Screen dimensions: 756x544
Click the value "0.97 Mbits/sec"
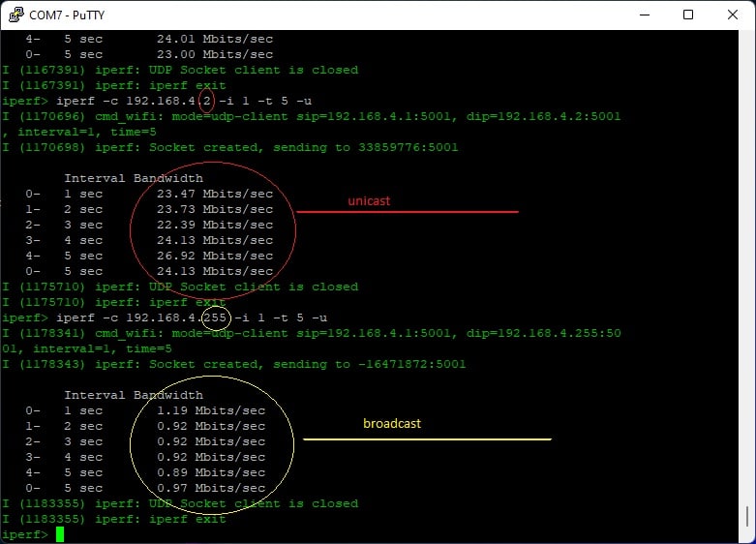[x=211, y=488]
